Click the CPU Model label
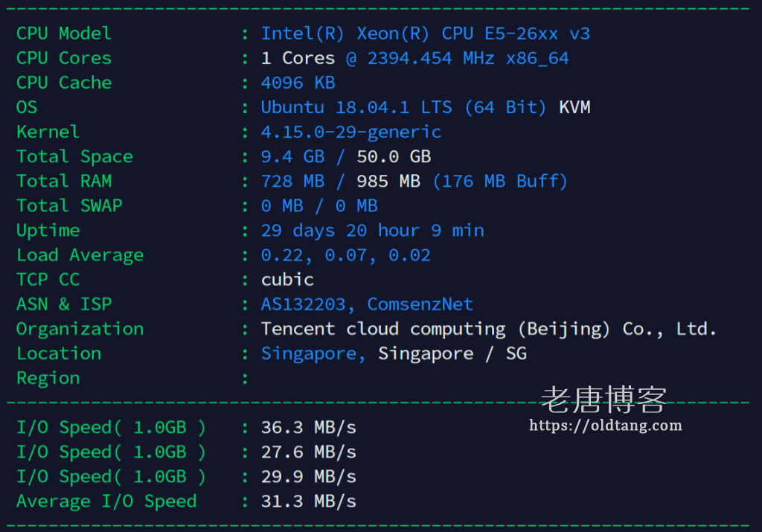The height and width of the screenshot is (532, 762). point(64,33)
